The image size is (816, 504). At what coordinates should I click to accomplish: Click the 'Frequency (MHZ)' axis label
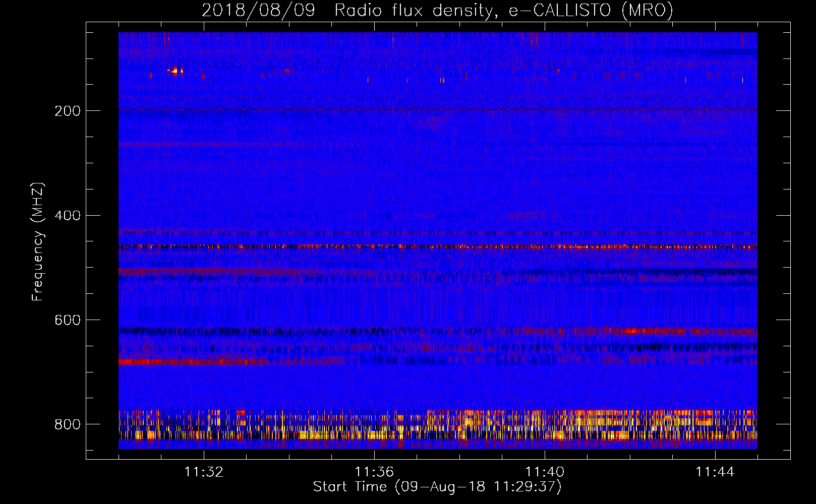point(38,241)
